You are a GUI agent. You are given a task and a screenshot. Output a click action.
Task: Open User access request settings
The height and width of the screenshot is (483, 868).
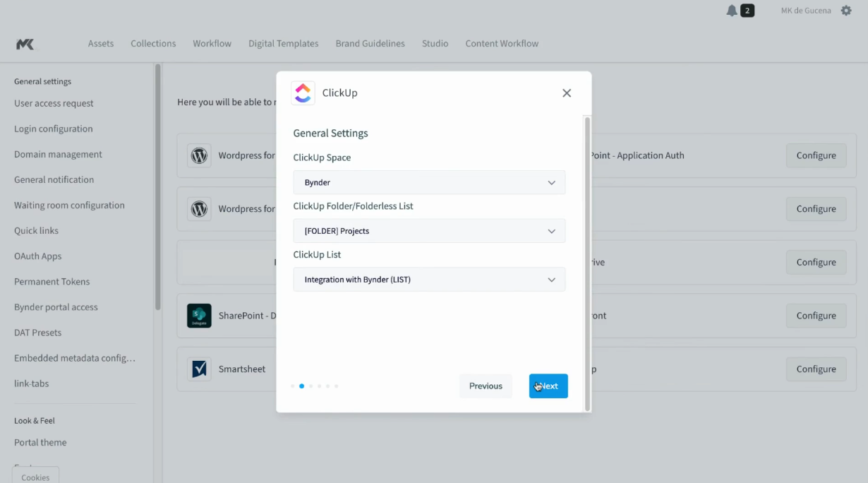click(54, 103)
